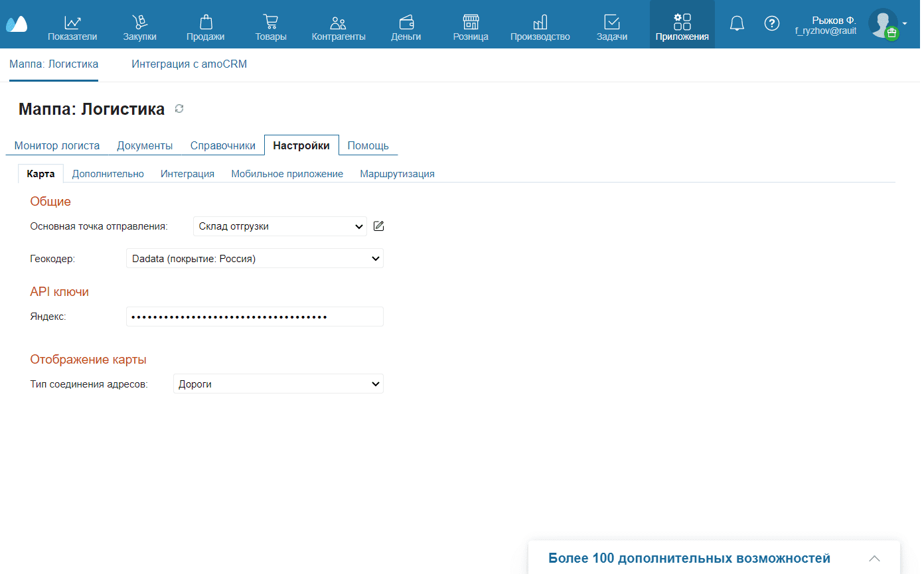The height and width of the screenshot is (574, 924).
Task: Open the Приложения section
Action: (682, 25)
